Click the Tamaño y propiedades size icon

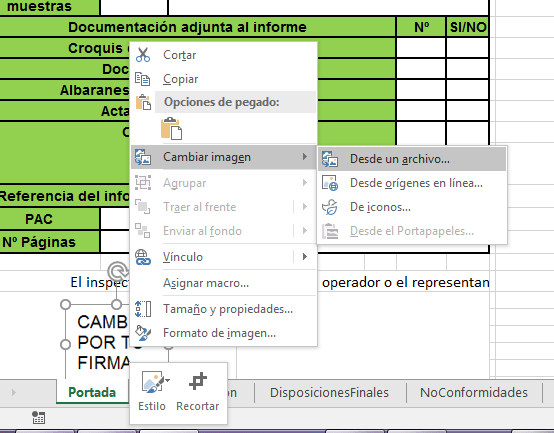pos(143,309)
